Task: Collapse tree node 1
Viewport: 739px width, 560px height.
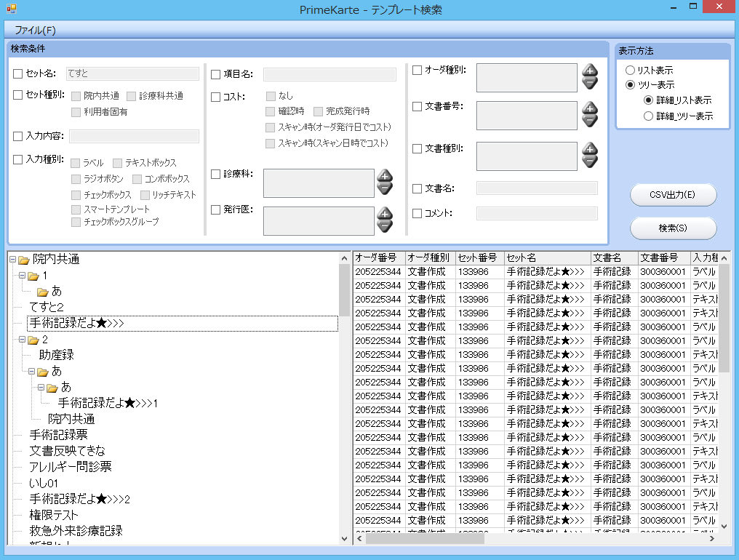Action: 22,276
